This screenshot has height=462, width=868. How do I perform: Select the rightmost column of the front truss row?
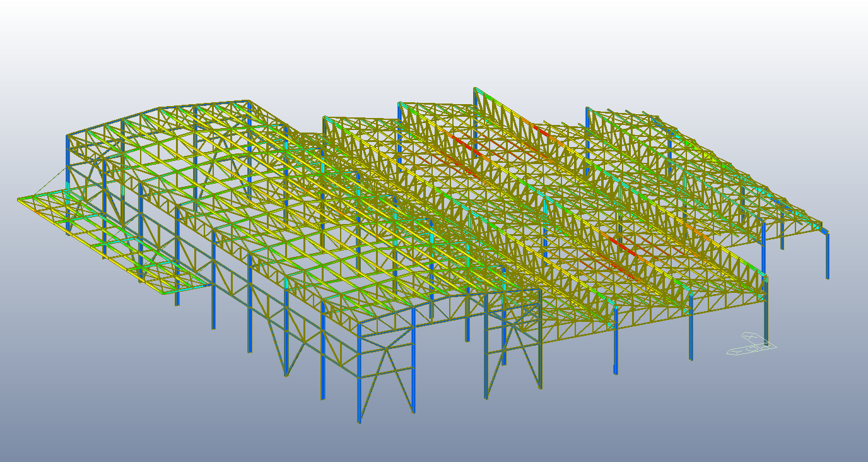766,309
